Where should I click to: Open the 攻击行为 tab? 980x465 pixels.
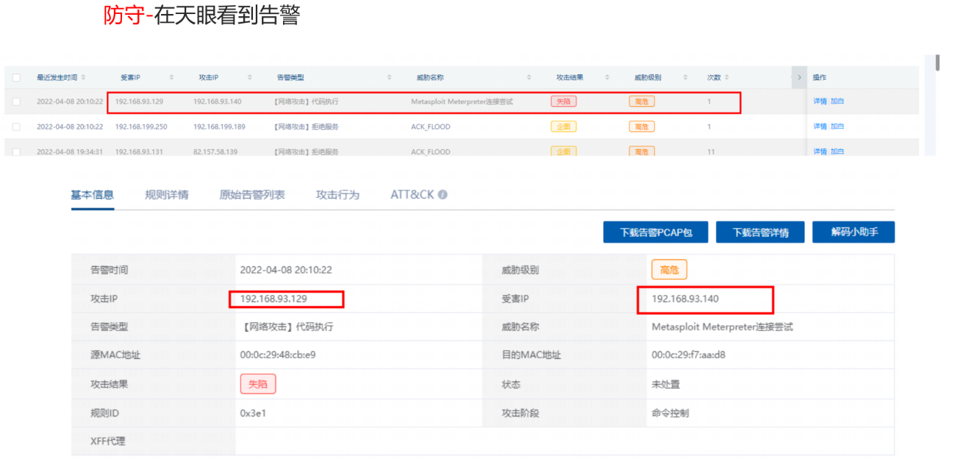tap(337, 195)
